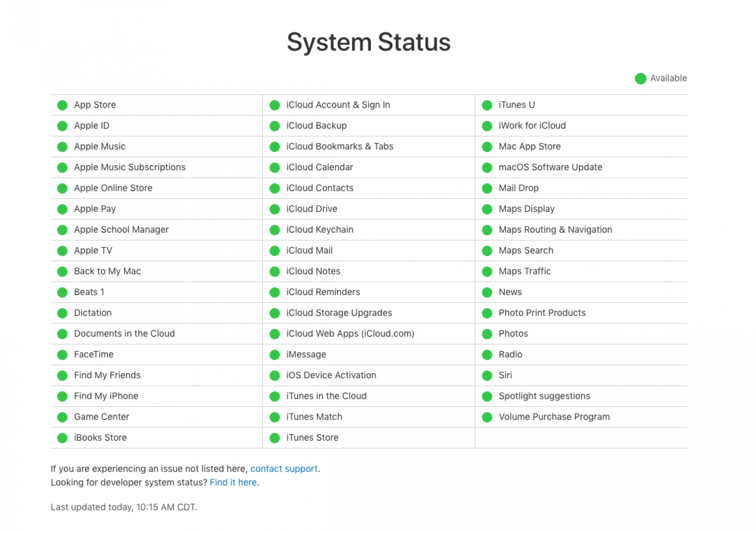
Task: Click the green status dot for App Store
Action: tap(62, 105)
